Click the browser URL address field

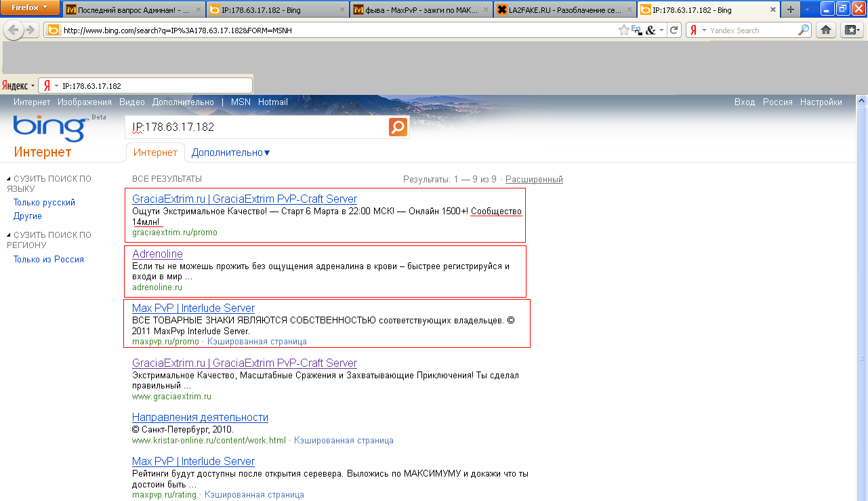[339, 31]
